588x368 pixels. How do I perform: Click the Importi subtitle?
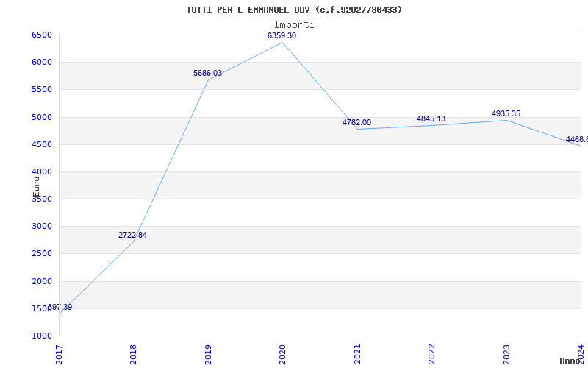294,25
